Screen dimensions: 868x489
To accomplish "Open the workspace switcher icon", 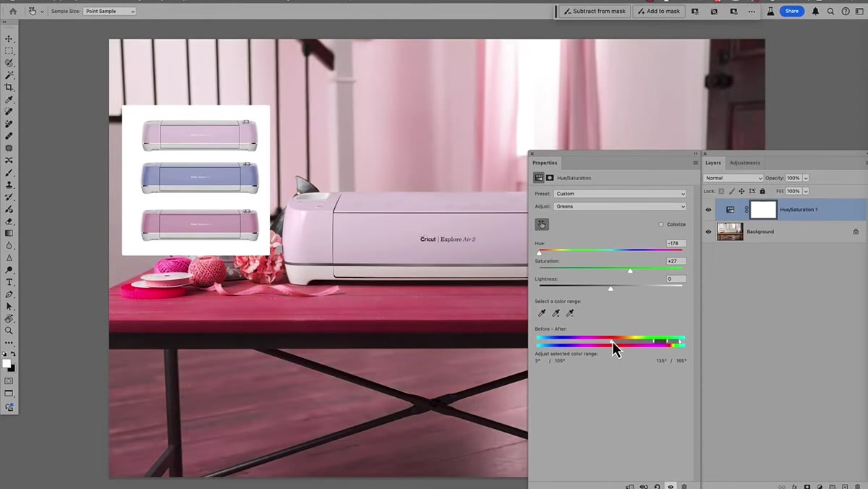I will [859, 12].
